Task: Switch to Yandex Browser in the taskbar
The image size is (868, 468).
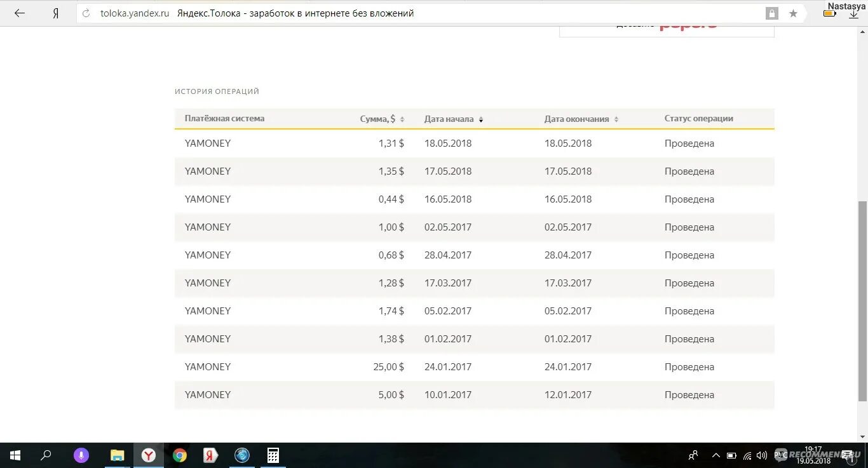Action: [x=148, y=455]
